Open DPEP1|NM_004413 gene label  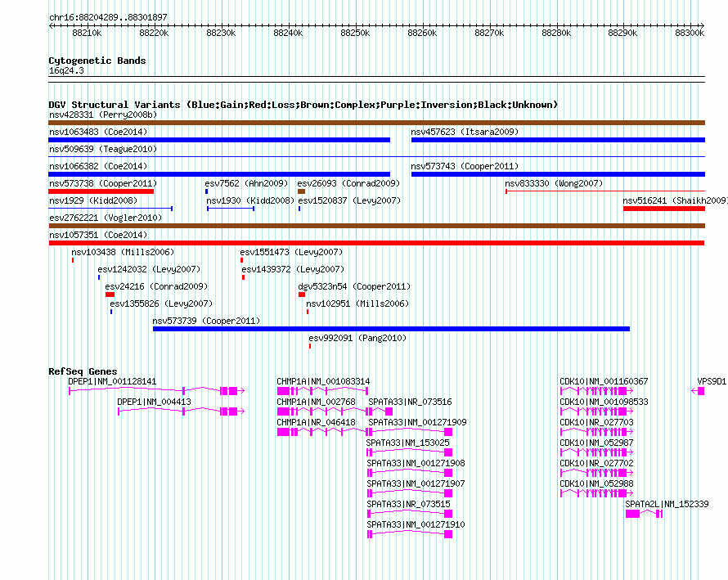tap(154, 402)
